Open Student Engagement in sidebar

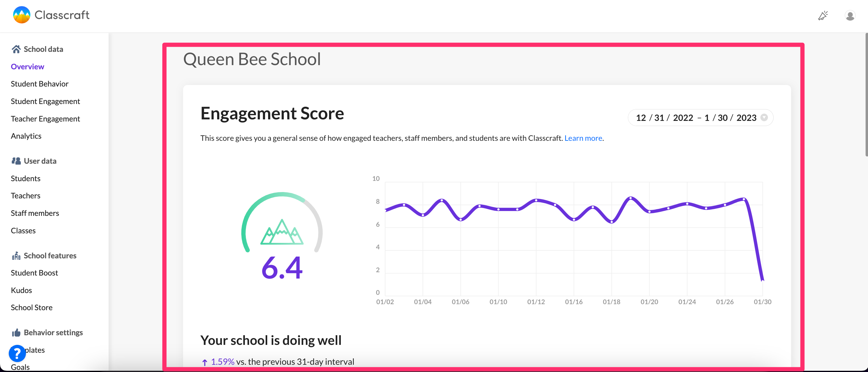point(45,101)
